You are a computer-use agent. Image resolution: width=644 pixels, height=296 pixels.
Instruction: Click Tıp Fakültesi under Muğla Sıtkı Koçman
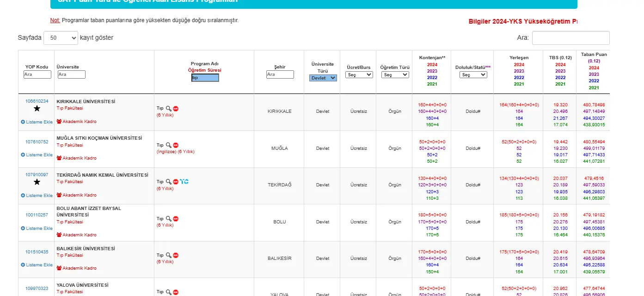[70, 145]
